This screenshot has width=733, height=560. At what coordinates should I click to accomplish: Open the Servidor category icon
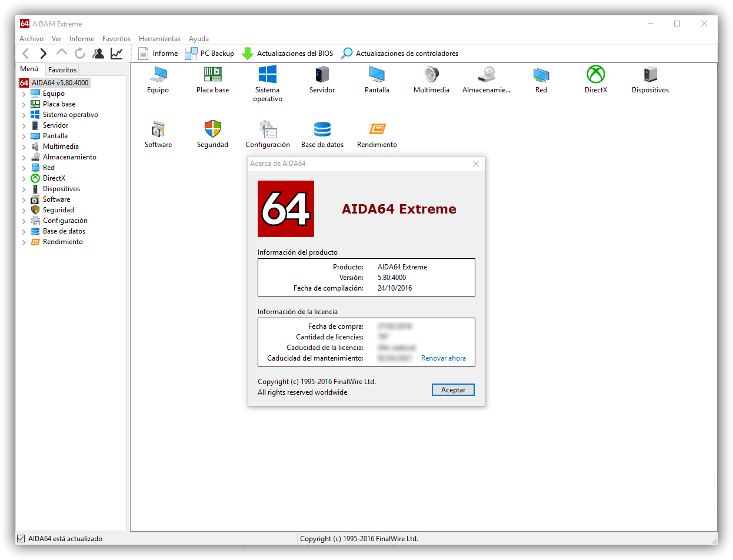tap(322, 74)
